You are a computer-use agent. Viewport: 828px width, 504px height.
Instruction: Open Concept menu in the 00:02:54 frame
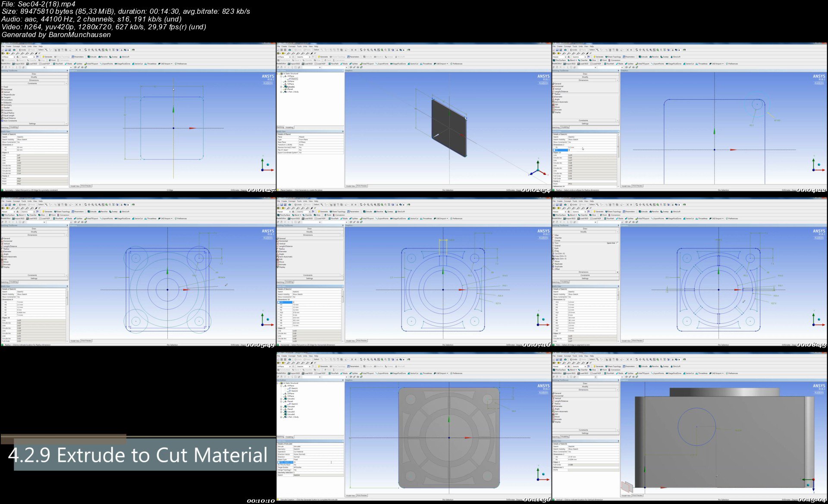pyautogui.click(x=292, y=46)
